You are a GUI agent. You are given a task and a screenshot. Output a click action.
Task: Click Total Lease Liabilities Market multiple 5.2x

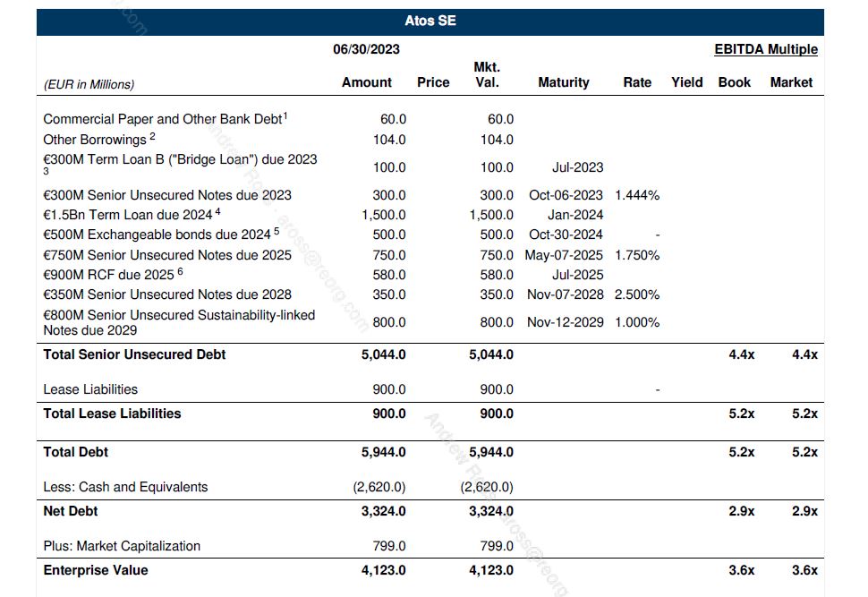click(x=804, y=414)
